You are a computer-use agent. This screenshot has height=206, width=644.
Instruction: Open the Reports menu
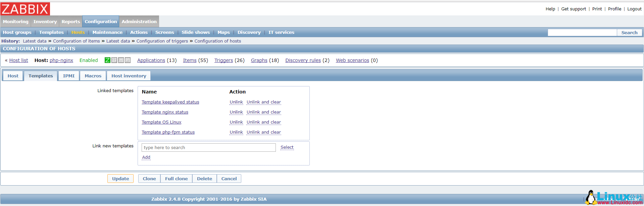pyautogui.click(x=70, y=21)
